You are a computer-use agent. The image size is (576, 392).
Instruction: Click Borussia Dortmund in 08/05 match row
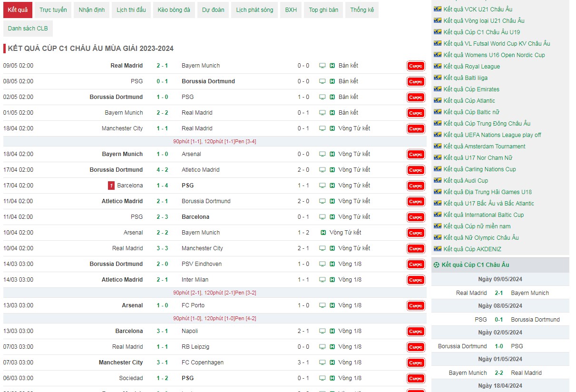tap(208, 81)
